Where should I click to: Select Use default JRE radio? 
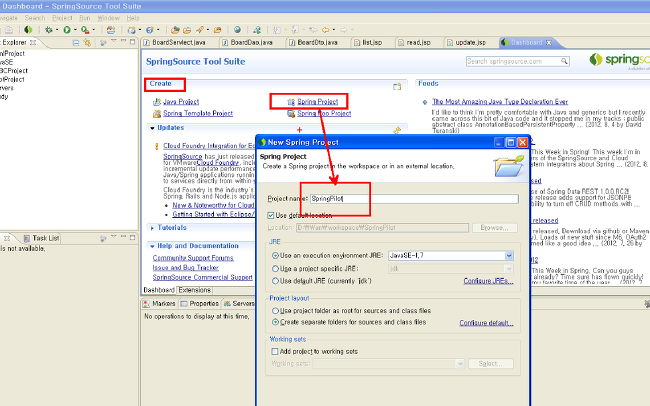[275, 281]
